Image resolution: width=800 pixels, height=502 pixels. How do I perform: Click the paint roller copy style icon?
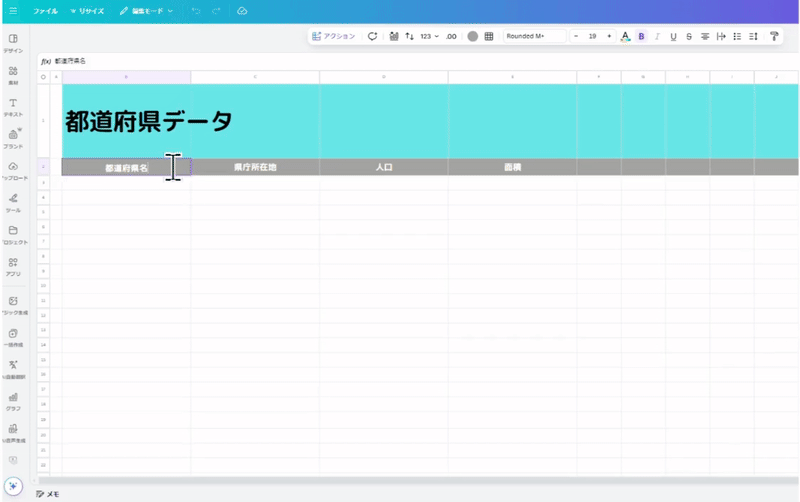pos(774,36)
